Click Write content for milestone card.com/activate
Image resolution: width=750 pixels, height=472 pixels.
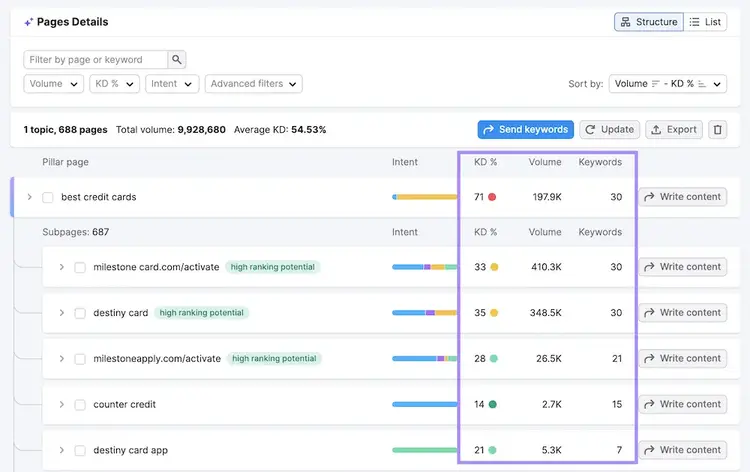(683, 267)
